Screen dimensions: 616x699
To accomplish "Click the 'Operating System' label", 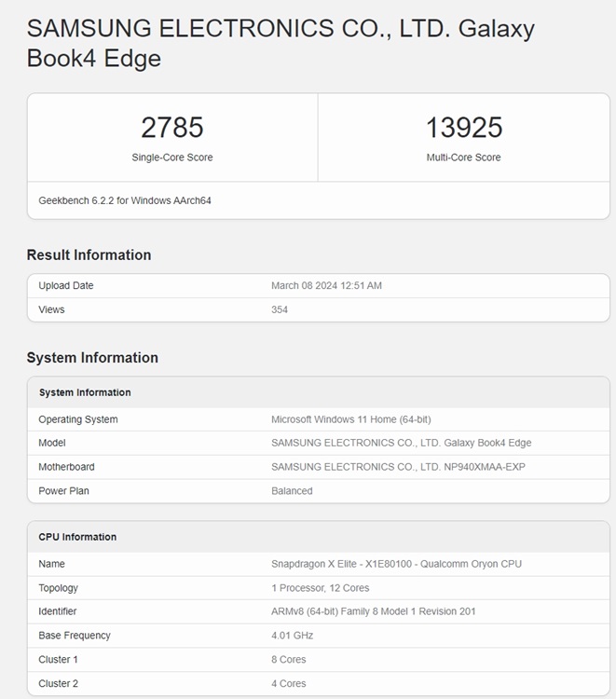I will (x=78, y=419).
